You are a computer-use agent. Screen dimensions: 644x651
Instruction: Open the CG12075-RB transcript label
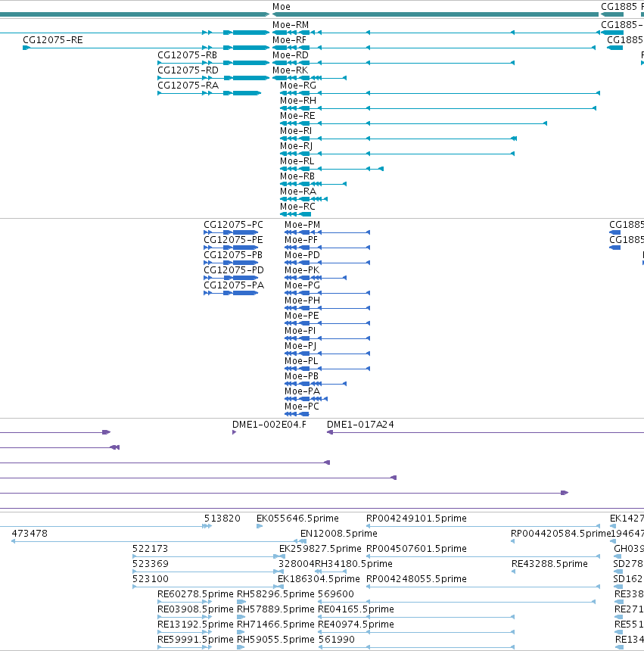tap(187, 55)
